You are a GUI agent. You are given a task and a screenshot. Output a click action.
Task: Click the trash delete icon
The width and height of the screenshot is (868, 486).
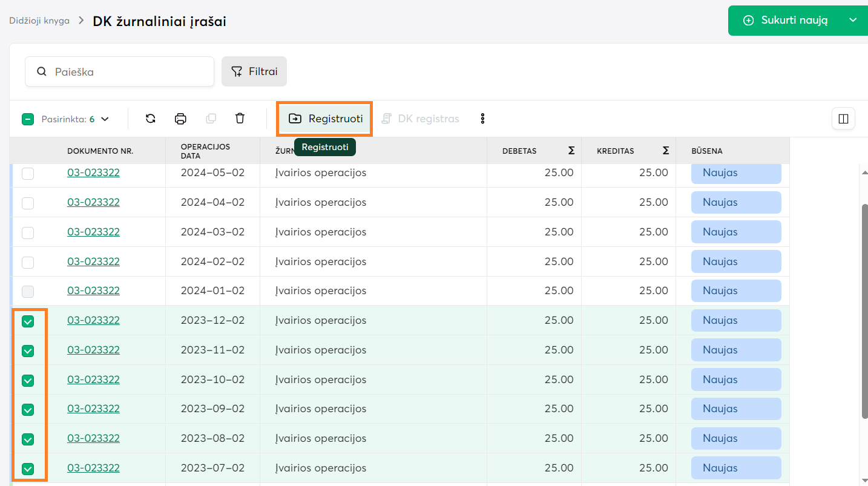pos(240,119)
